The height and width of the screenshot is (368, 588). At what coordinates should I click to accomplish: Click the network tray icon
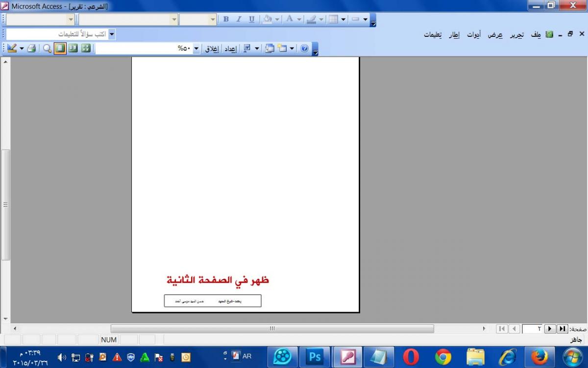click(75, 357)
